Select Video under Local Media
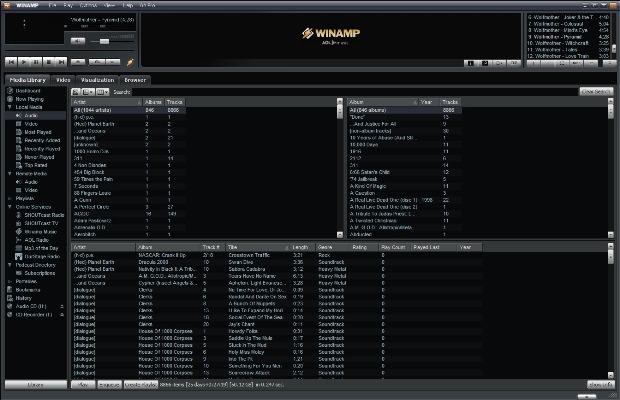Screen dimensions: 620x400 coord(31,124)
